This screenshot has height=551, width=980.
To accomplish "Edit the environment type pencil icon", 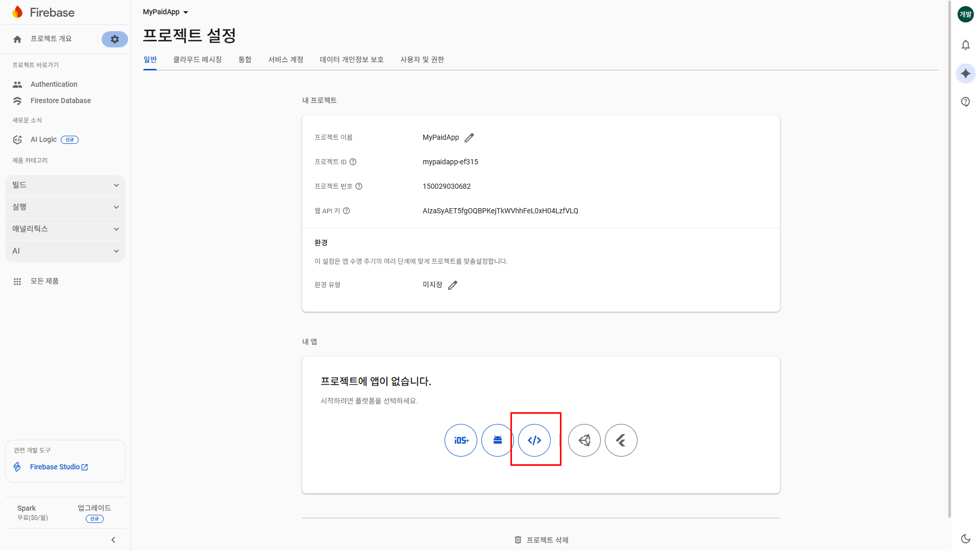I will (453, 285).
